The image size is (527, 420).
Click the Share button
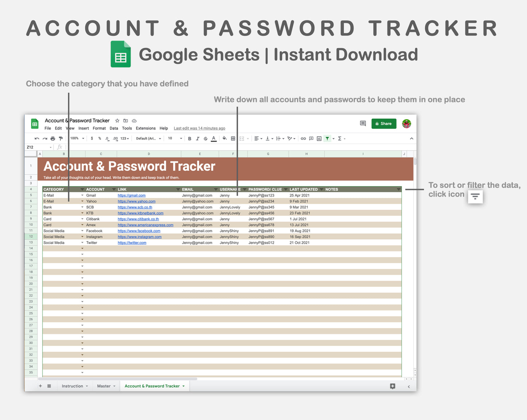[384, 124]
